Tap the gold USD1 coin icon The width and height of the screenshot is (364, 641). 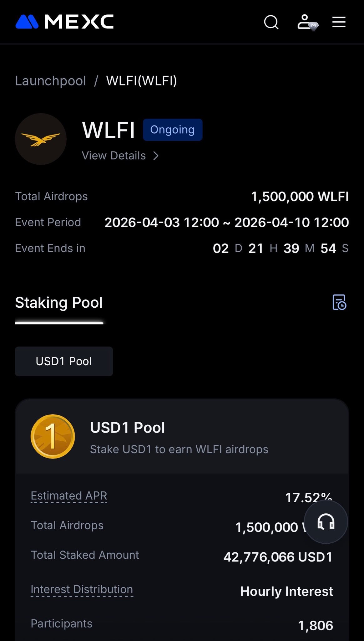pyautogui.click(x=53, y=437)
